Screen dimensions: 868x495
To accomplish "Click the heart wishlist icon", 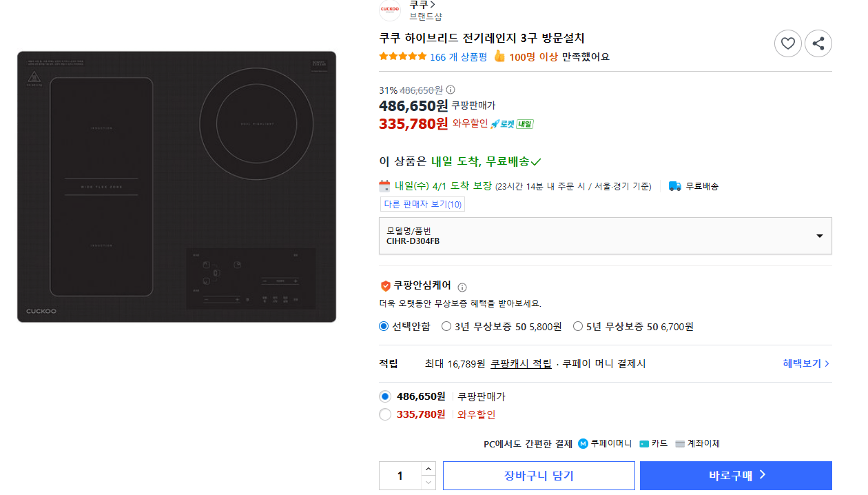I will click(x=787, y=43).
